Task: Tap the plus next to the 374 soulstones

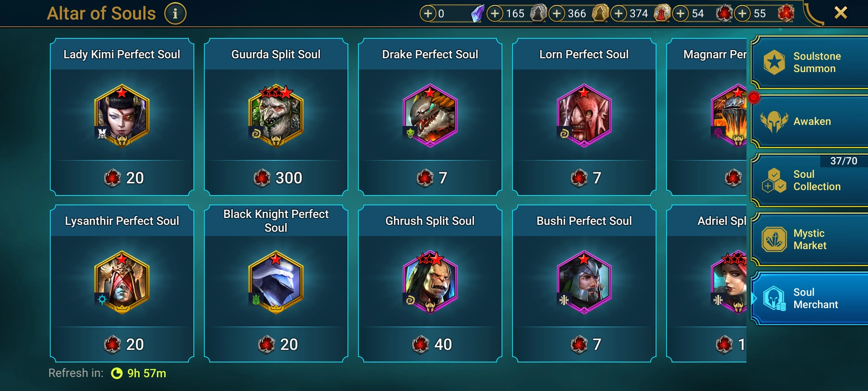Action: 618,14
